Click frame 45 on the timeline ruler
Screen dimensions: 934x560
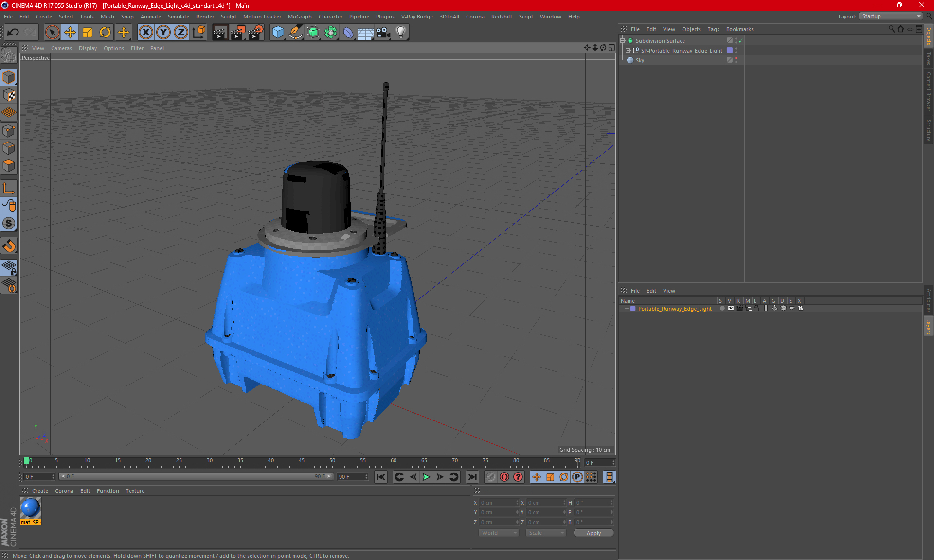coord(302,461)
